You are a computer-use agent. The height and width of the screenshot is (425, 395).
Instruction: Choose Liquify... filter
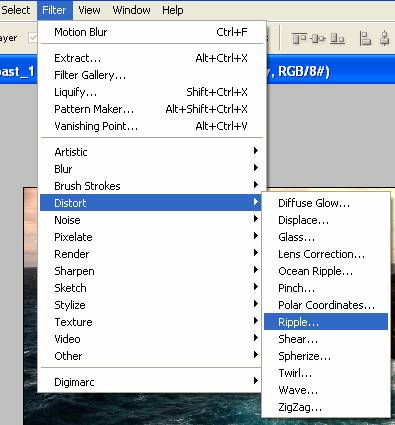pyautogui.click(x=151, y=92)
